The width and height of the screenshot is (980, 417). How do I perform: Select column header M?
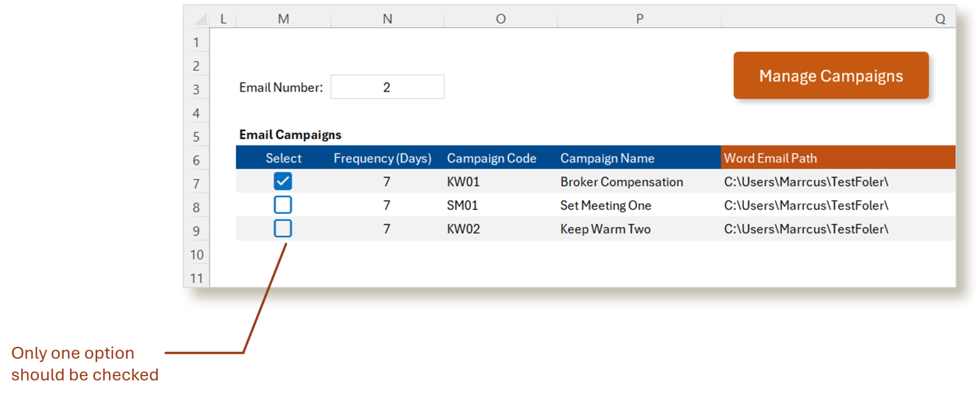283,18
